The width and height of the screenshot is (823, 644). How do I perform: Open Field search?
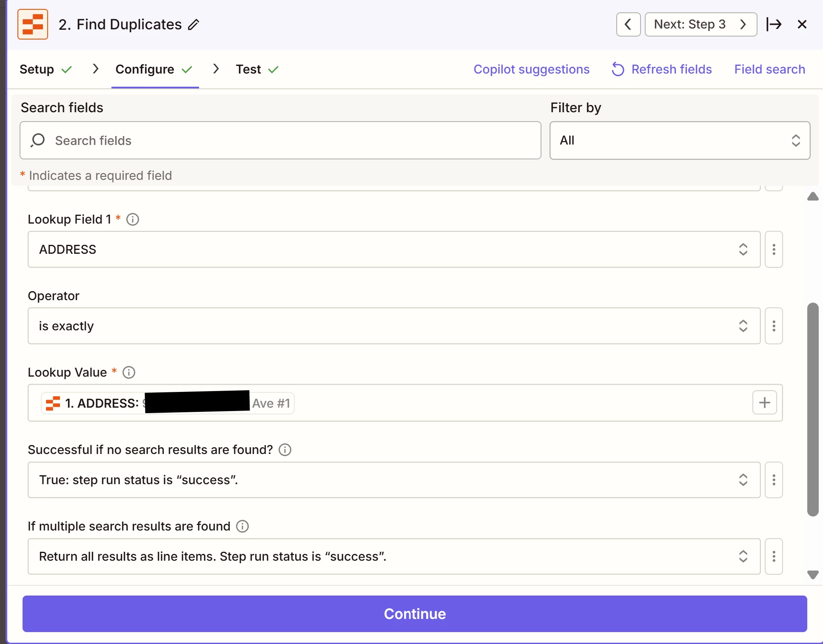pos(769,69)
